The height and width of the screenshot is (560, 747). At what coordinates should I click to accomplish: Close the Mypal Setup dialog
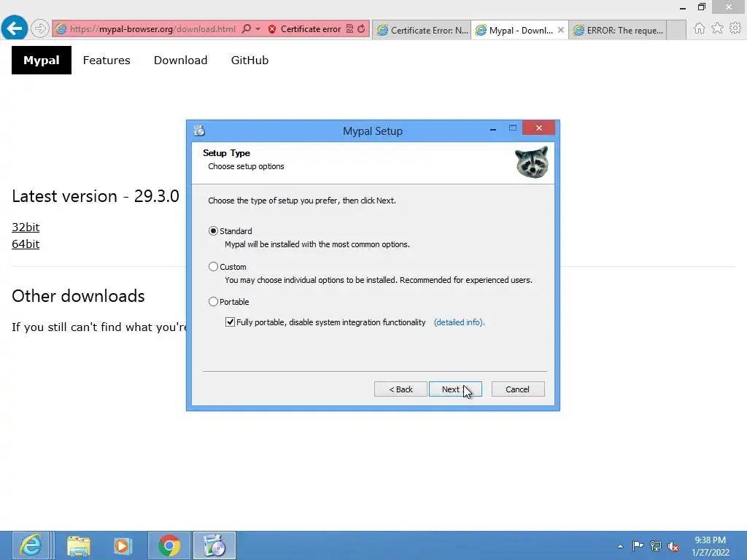[538, 128]
